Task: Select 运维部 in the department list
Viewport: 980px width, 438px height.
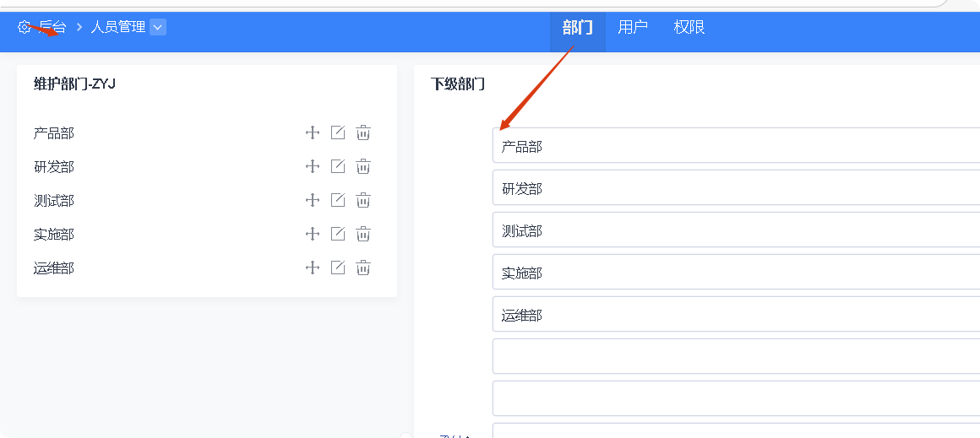Action: pyautogui.click(x=54, y=268)
